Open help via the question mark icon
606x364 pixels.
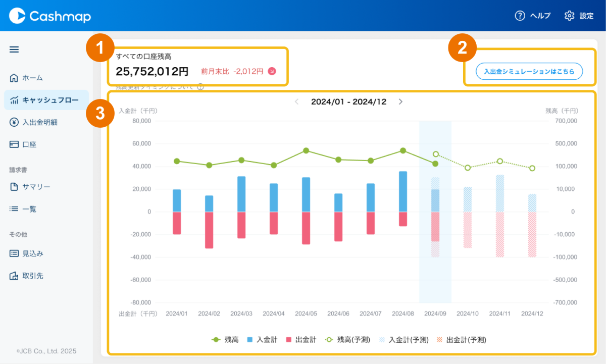520,16
